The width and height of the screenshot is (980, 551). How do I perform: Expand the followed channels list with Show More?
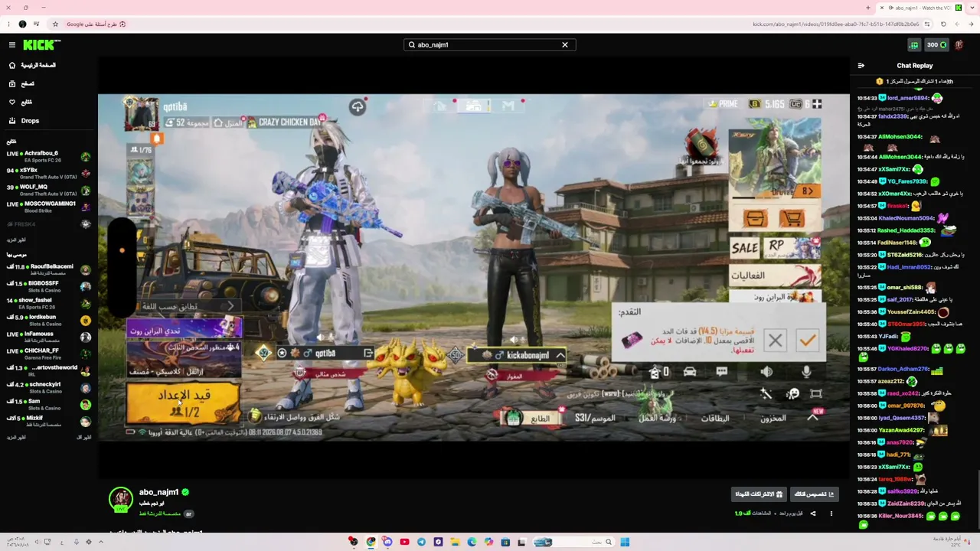click(x=16, y=240)
